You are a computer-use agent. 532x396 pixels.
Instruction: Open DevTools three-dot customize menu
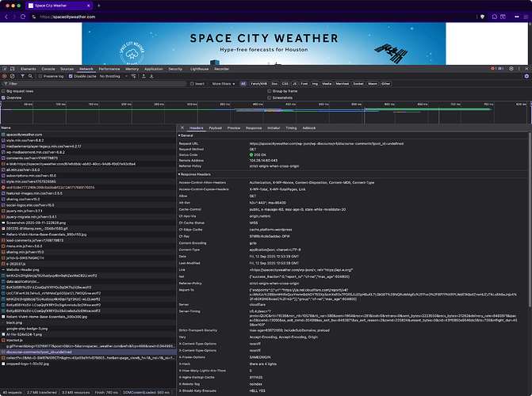pyautogui.click(x=519, y=68)
